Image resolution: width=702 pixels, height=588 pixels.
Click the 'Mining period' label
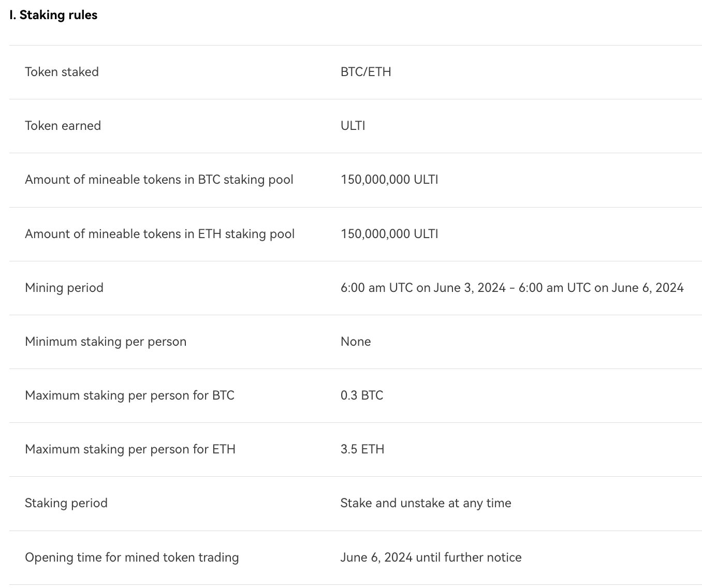coord(64,288)
